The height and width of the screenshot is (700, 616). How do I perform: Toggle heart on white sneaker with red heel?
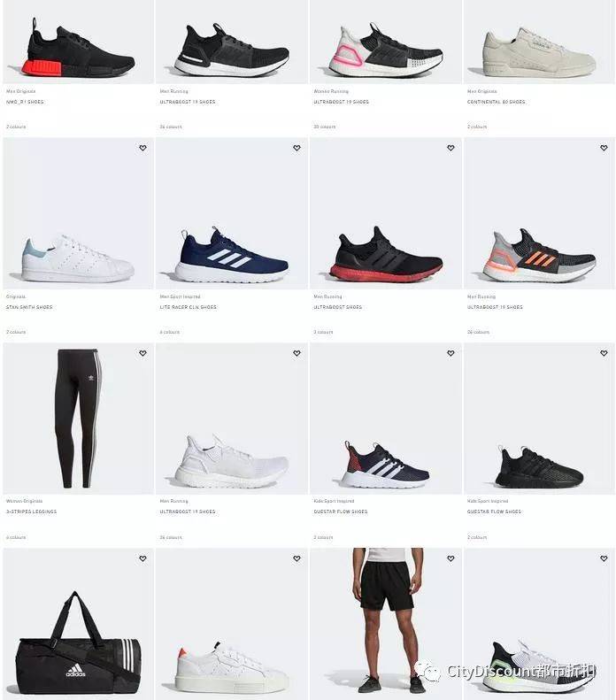pyautogui.click(x=296, y=558)
